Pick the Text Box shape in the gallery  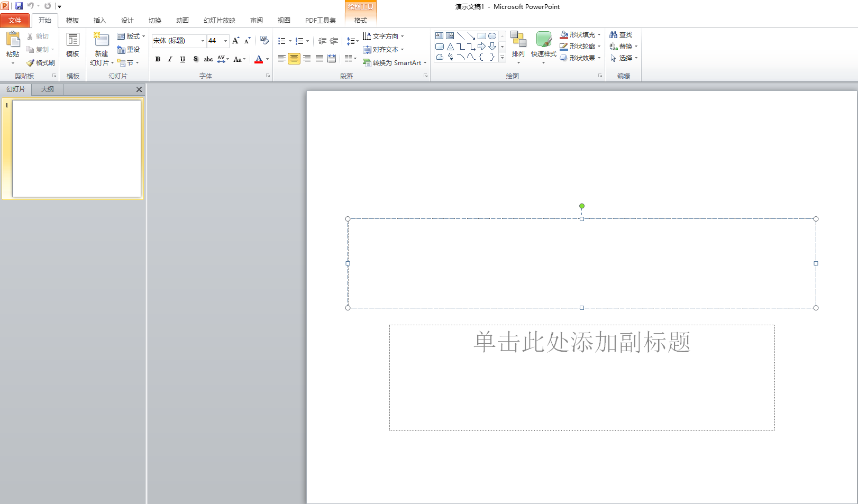coord(440,36)
